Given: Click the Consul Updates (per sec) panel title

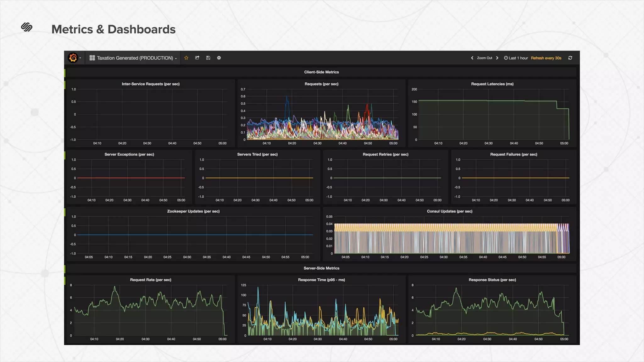Looking at the screenshot, I should pyautogui.click(x=449, y=211).
